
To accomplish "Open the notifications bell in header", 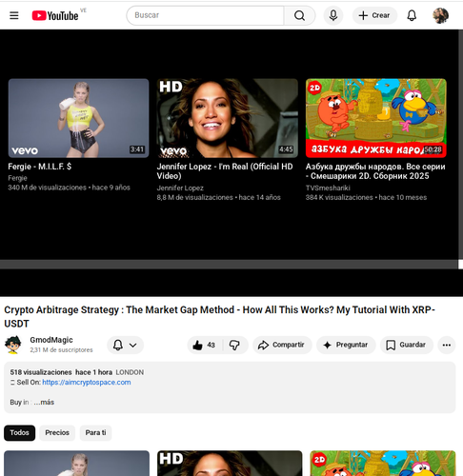I will coord(412,15).
